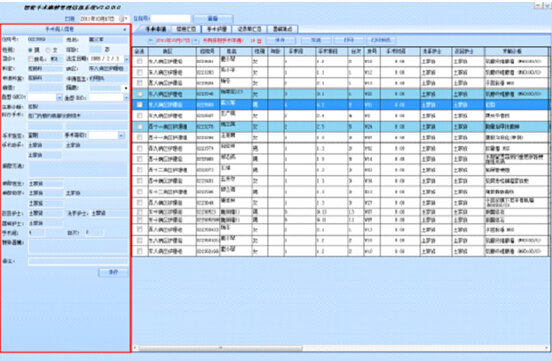Check the selection box of the first table row

click(x=140, y=61)
